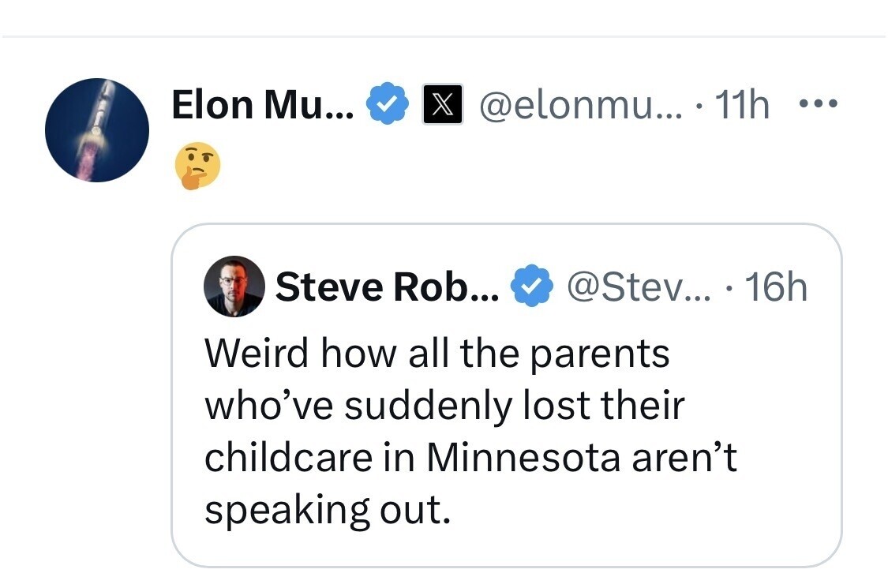This screenshot has height=588, width=888.
Task: Click the "speaking out." closing line
Action: 328,511
